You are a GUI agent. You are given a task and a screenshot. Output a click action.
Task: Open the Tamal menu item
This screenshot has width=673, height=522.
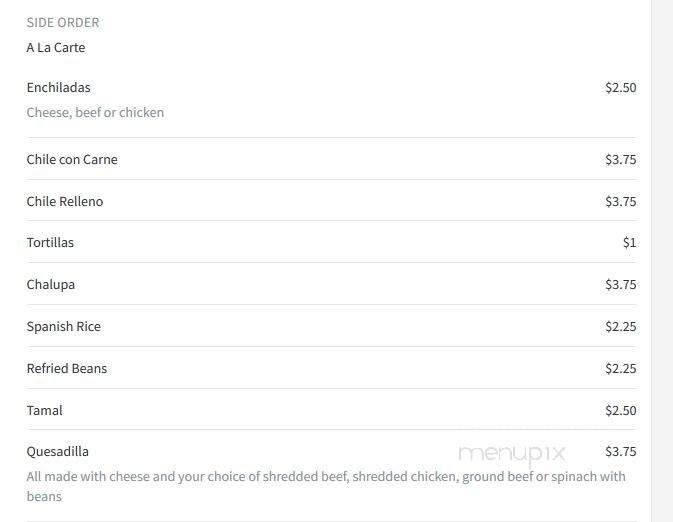point(45,410)
